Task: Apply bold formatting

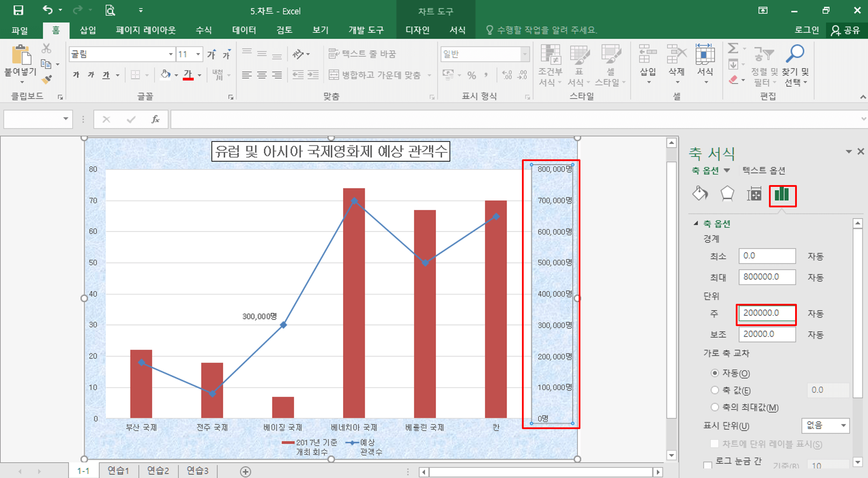Action: coord(76,75)
